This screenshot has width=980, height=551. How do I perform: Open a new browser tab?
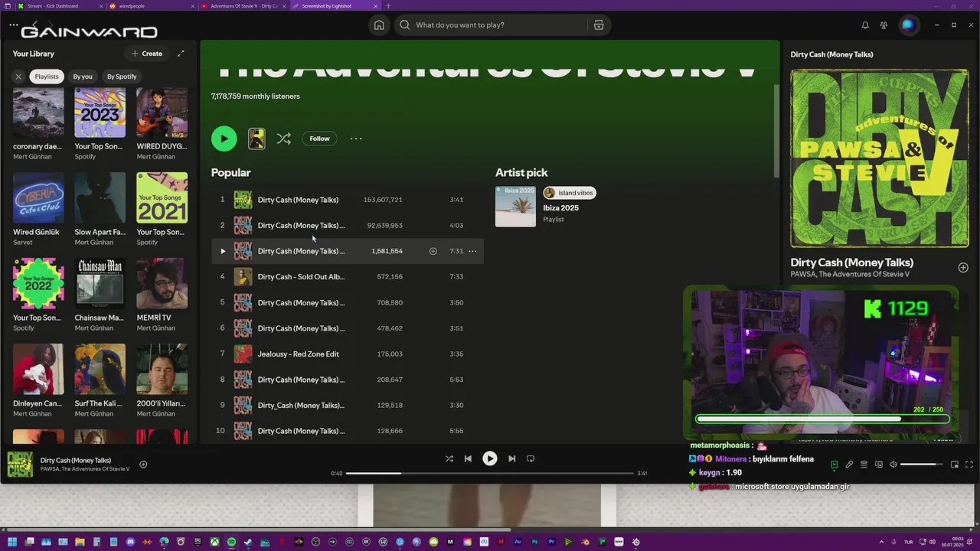click(x=388, y=5)
